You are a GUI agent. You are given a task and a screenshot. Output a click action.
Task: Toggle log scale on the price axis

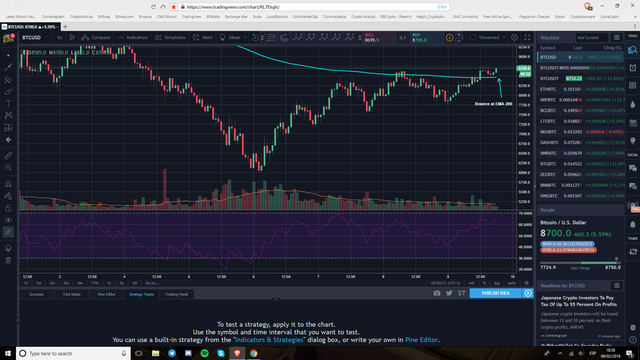tap(497, 283)
